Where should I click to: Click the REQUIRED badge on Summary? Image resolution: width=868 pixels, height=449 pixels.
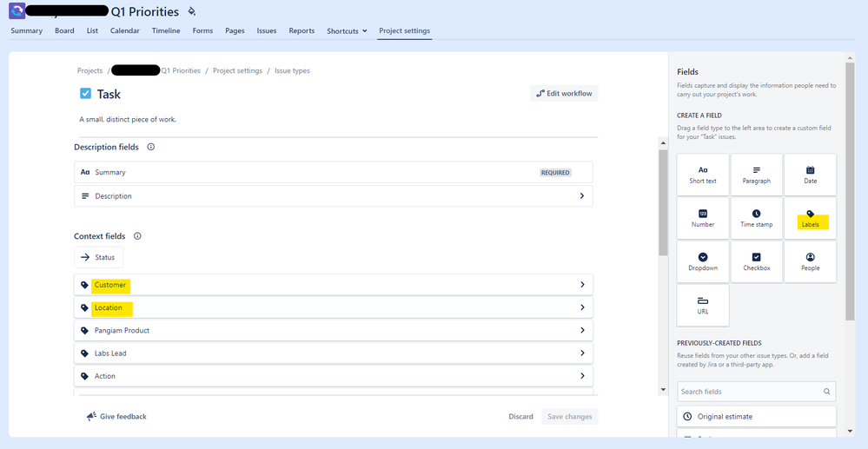pyautogui.click(x=555, y=173)
